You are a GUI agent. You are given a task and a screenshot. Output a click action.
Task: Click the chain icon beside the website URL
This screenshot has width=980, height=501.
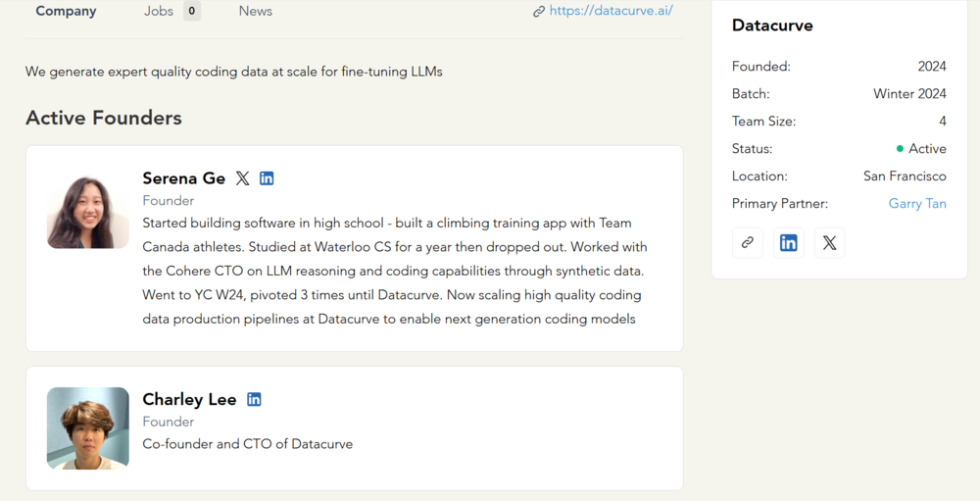[539, 12]
